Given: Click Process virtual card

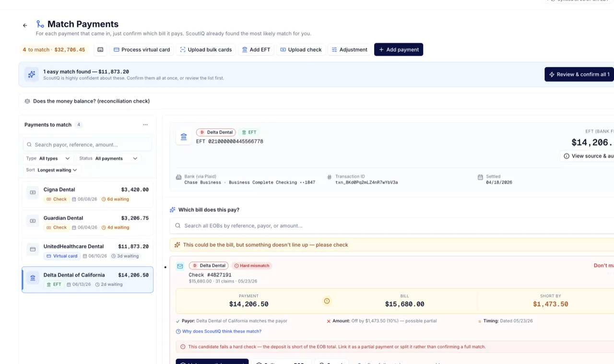Looking at the screenshot, I should [142, 49].
